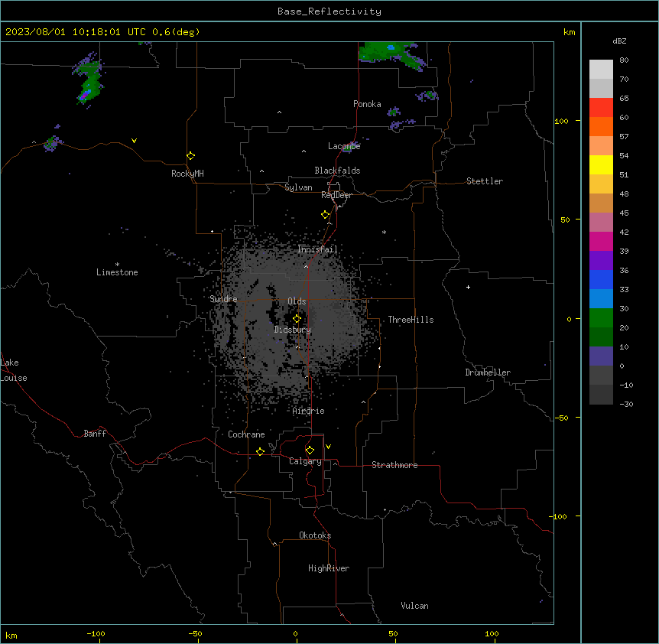Select the km label at the top right
The height and width of the screenshot is (644, 659).
[570, 32]
